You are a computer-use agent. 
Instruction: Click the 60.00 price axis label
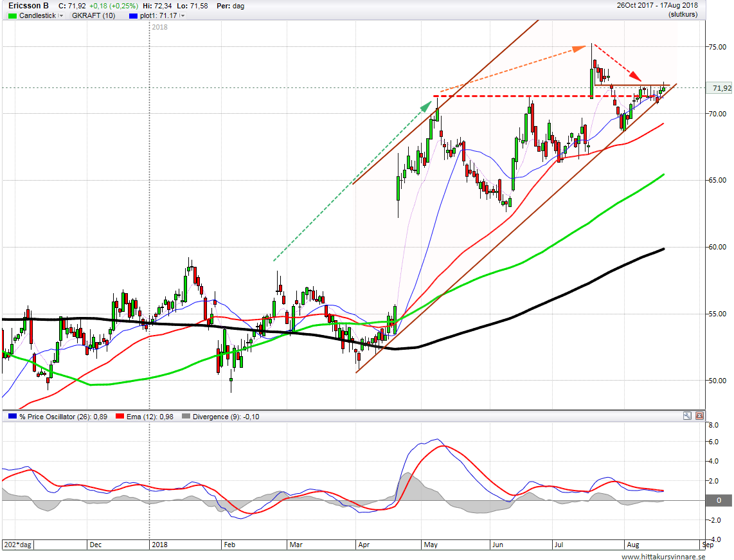(x=718, y=248)
